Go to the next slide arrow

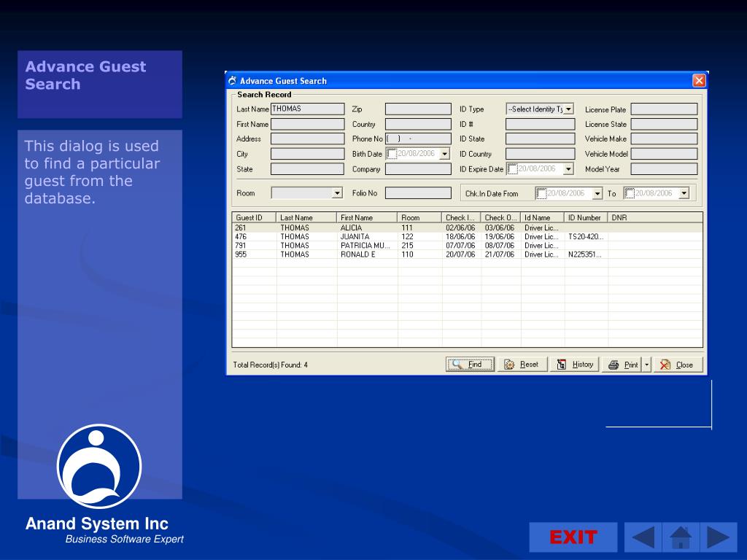coord(718,537)
